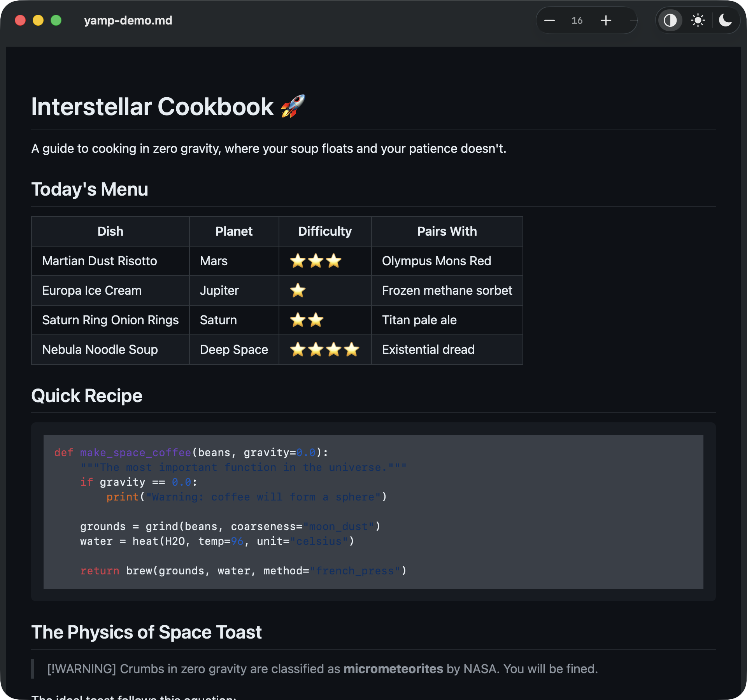Screen dimensions: 747x700
Task: Select the Olympus Mons Red pairing cell
Action: 436,261
